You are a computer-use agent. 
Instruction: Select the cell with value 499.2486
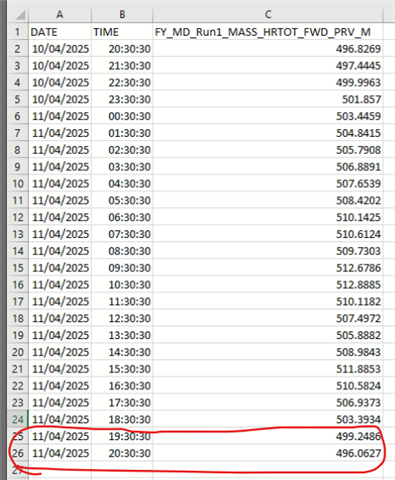(268, 436)
